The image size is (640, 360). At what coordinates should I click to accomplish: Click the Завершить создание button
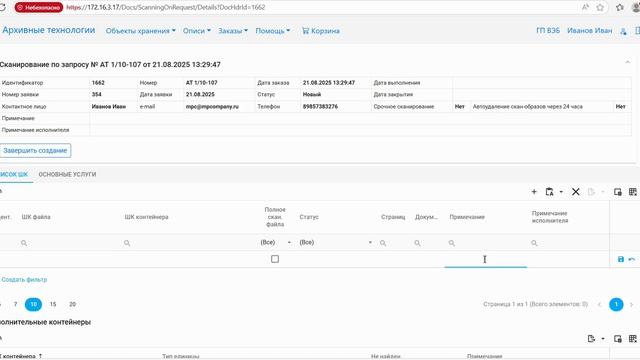(x=35, y=150)
